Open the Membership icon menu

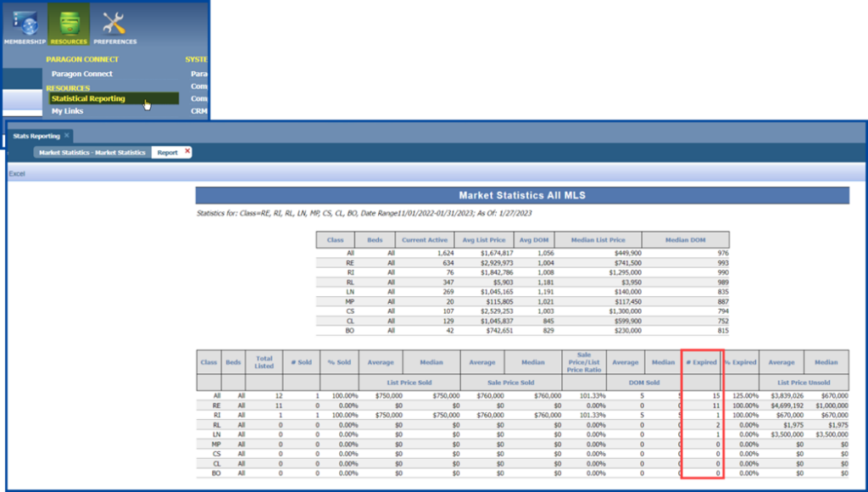pyautogui.click(x=19, y=26)
